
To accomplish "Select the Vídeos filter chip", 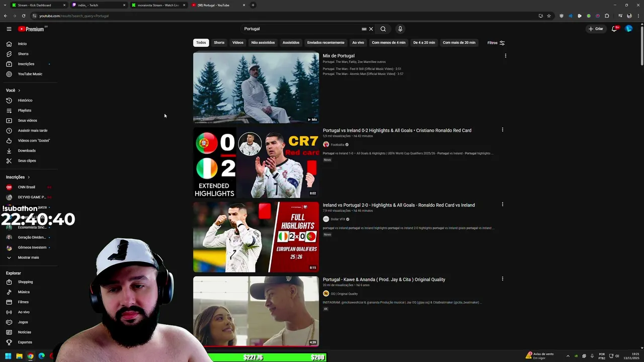I will click(x=238, y=43).
